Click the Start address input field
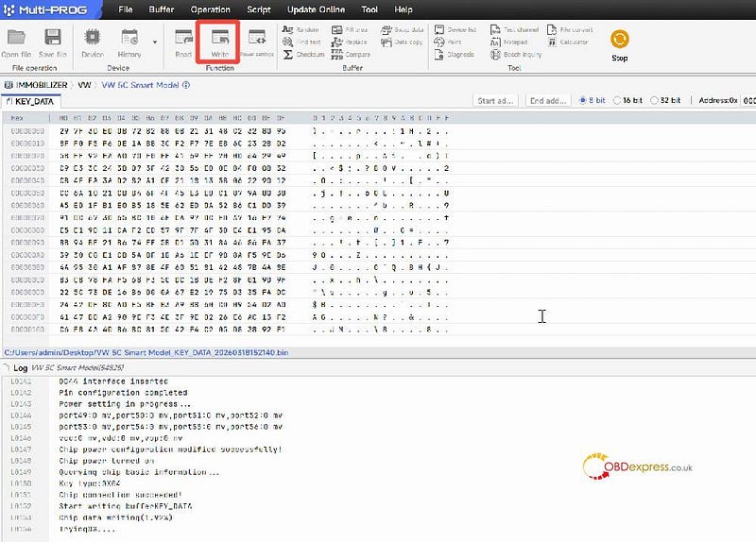756x542 pixels. [495, 101]
